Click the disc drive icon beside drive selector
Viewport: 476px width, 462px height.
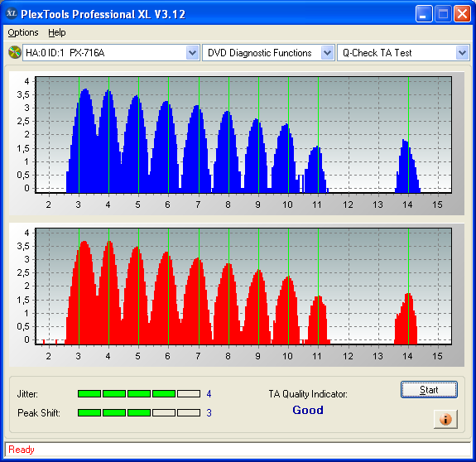pyautogui.click(x=14, y=52)
